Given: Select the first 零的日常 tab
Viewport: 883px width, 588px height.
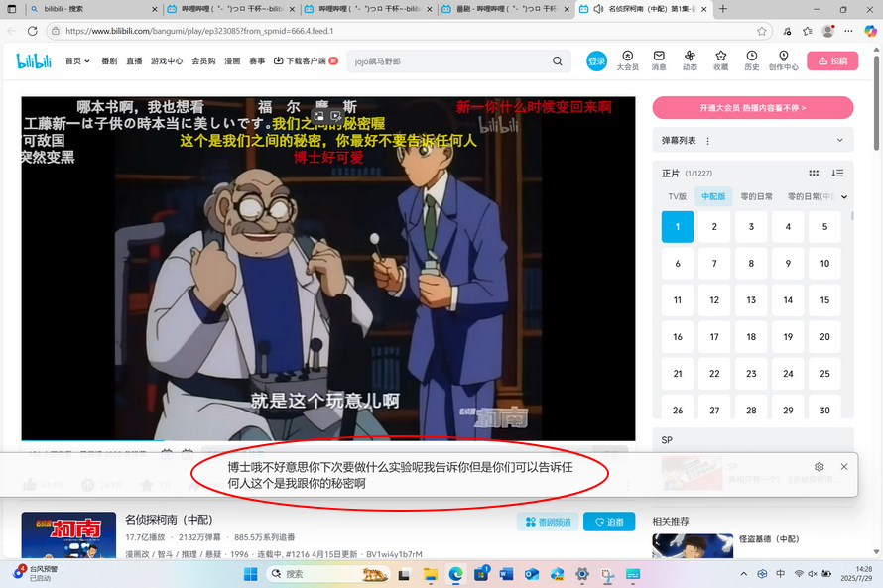Looking at the screenshot, I should click(x=756, y=196).
